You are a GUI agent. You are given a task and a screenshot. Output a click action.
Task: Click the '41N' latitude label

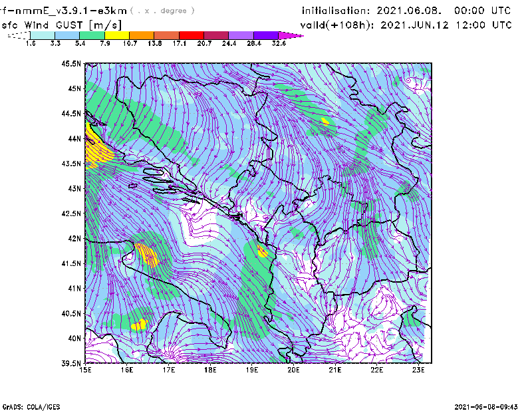tap(74, 288)
